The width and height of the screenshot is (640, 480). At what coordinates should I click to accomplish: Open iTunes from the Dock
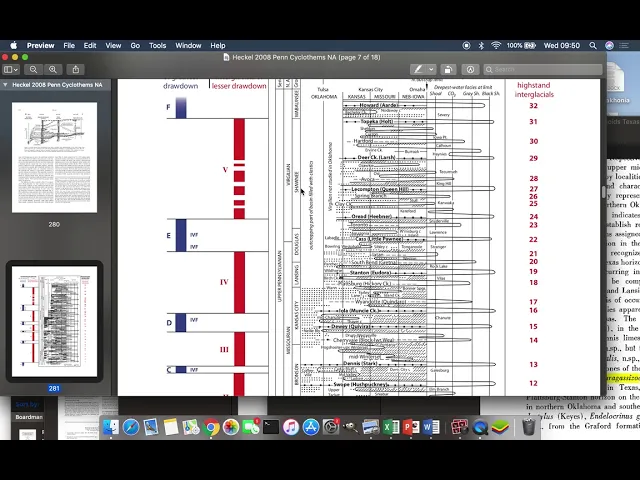[291, 427]
